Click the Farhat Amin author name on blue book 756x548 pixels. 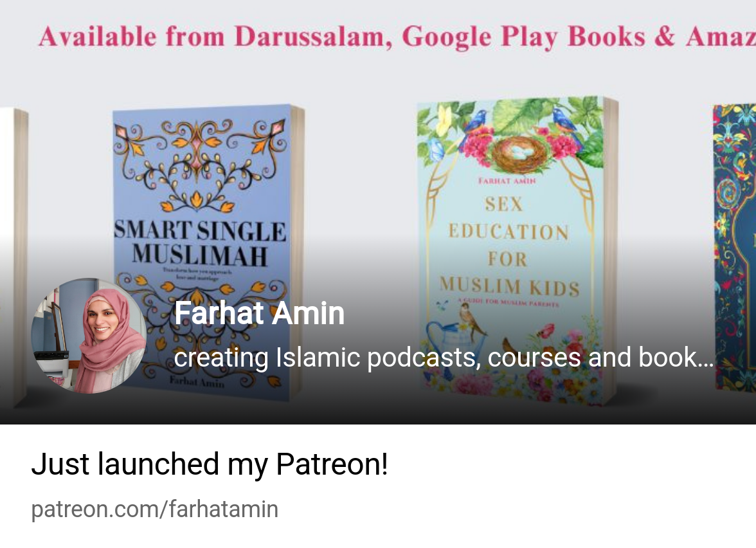pyautogui.click(x=197, y=382)
